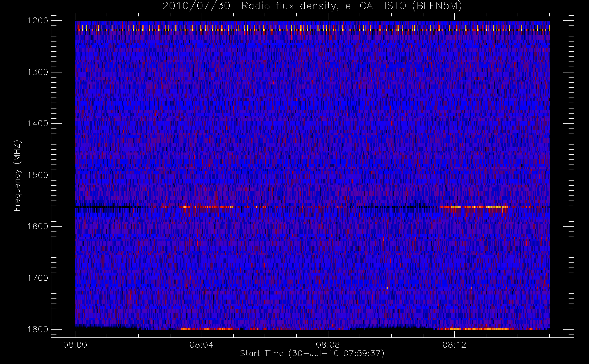This screenshot has width=589, height=364.
Task: Select the 1200 frequency axis label
Action: click(x=38, y=21)
